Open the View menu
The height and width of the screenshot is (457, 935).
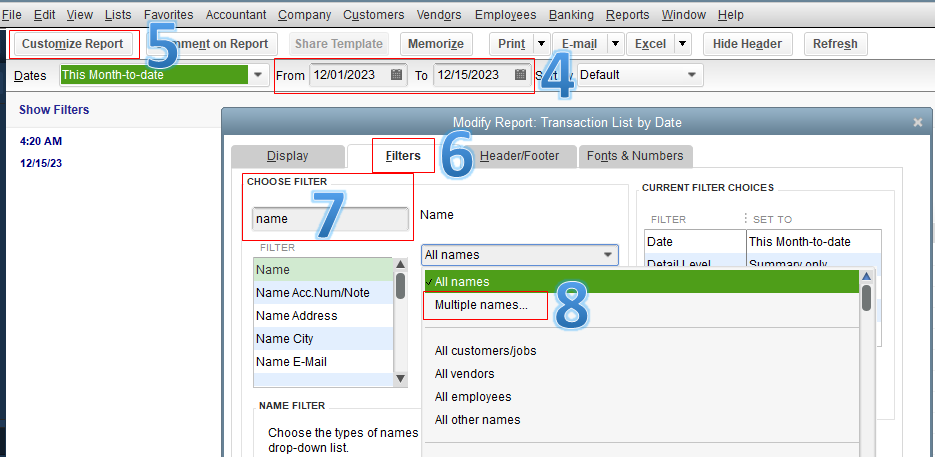pyautogui.click(x=80, y=14)
